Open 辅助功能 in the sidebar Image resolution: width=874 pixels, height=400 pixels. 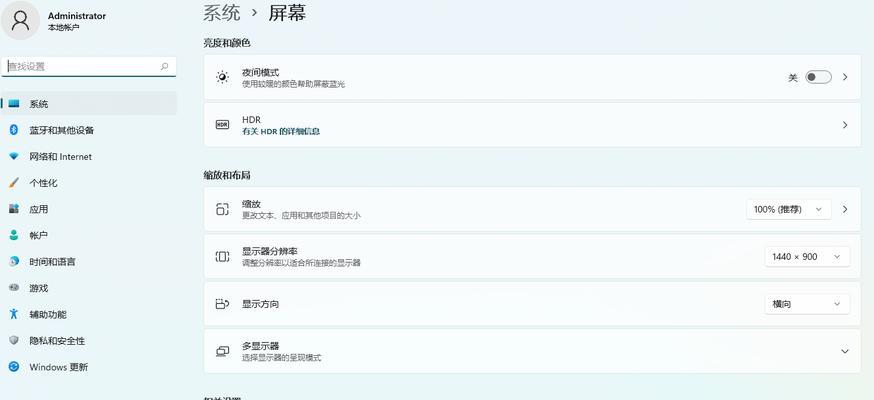click(89, 314)
